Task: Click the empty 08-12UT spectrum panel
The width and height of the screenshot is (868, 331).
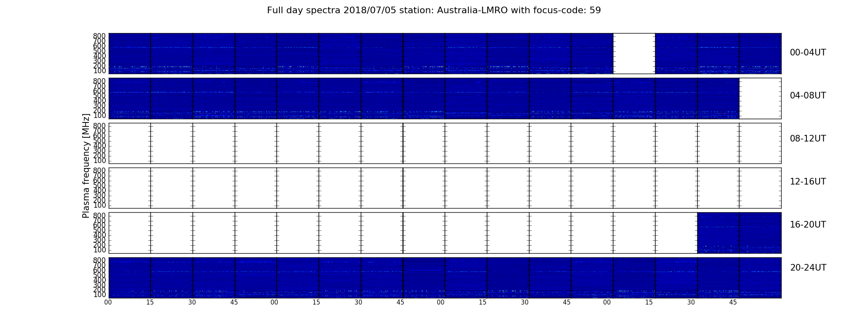Action: click(445, 143)
